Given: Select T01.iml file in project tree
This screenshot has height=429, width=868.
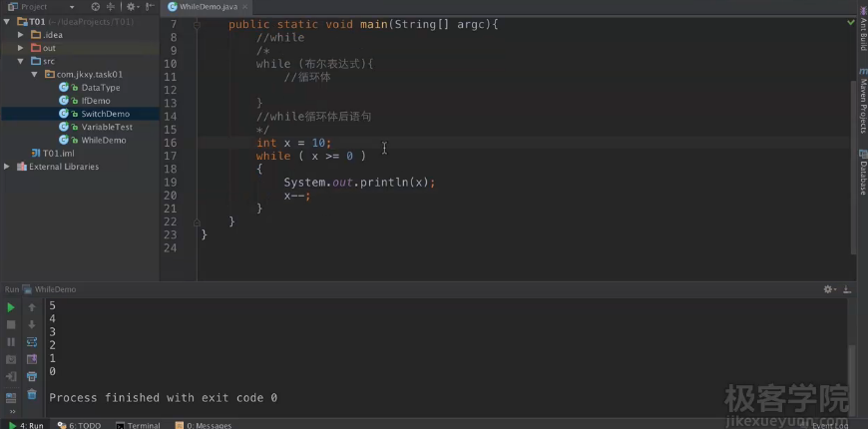Looking at the screenshot, I should tap(58, 154).
